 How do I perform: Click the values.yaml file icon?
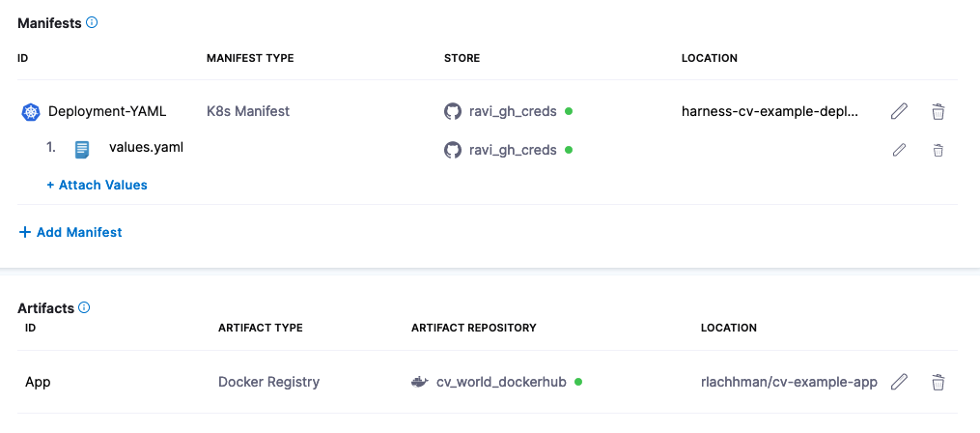tap(83, 149)
